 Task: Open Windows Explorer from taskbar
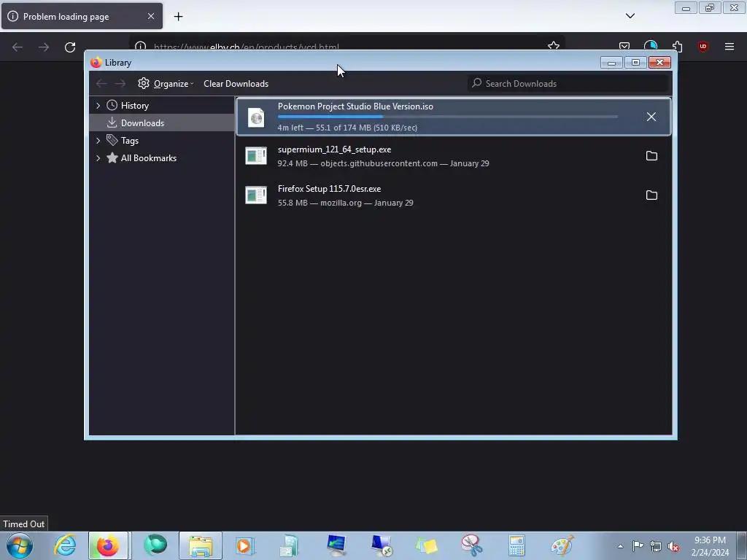click(x=201, y=545)
